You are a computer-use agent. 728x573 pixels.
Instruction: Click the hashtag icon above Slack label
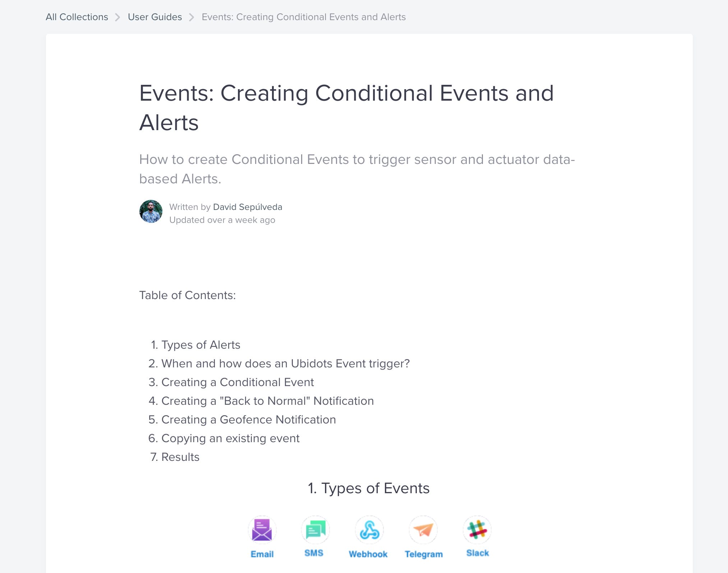click(x=477, y=529)
